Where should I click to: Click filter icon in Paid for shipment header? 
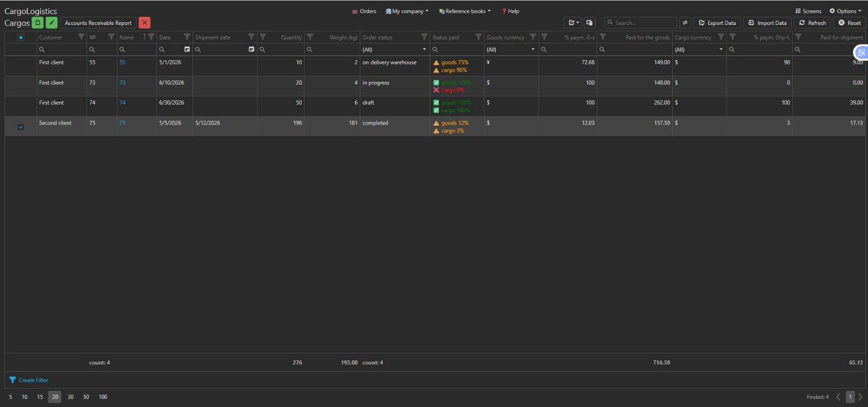click(798, 37)
